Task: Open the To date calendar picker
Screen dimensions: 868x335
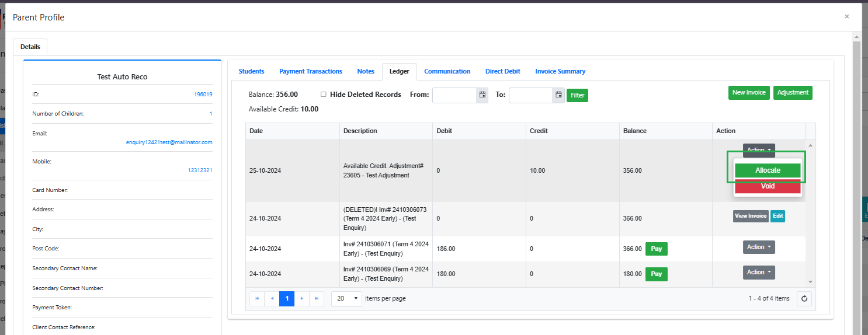Action: coord(558,95)
